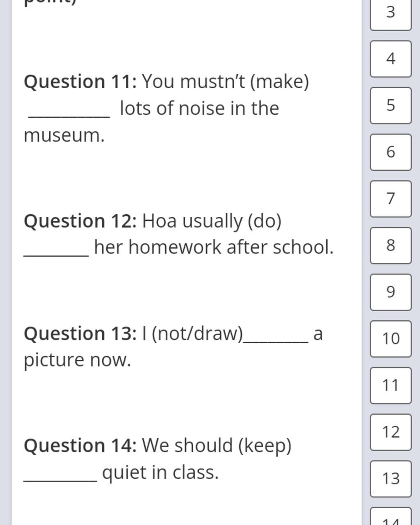Jump to question number 4

pyautogui.click(x=390, y=59)
